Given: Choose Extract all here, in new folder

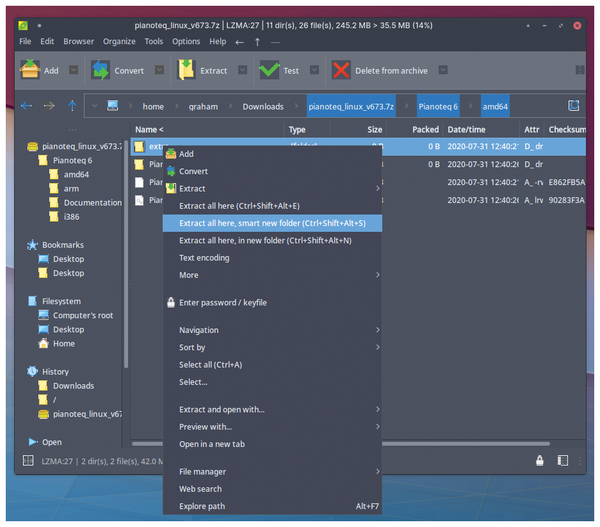Looking at the screenshot, I should pos(272,240).
